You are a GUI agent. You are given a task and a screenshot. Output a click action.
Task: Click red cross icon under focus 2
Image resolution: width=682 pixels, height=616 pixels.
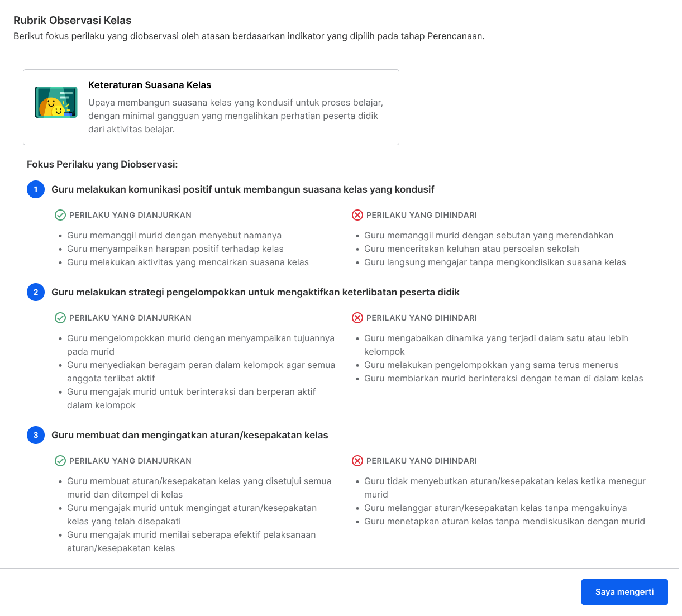(357, 318)
